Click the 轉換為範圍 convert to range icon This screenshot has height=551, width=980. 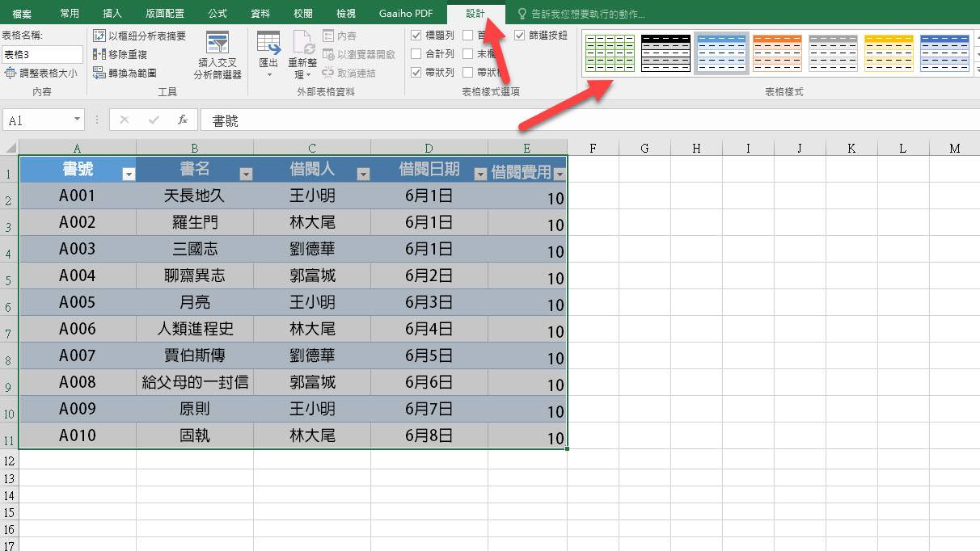[x=99, y=73]
